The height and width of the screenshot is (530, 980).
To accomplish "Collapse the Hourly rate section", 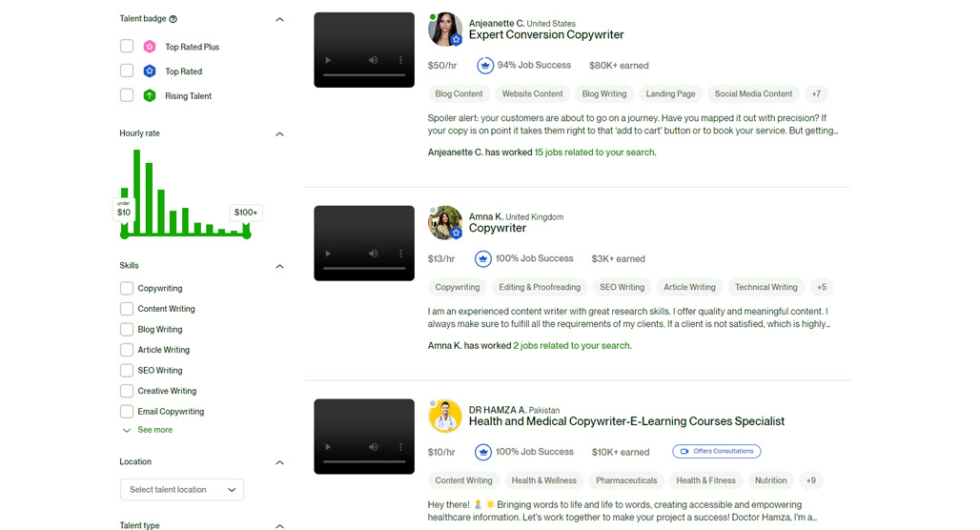I will point(279,133).
